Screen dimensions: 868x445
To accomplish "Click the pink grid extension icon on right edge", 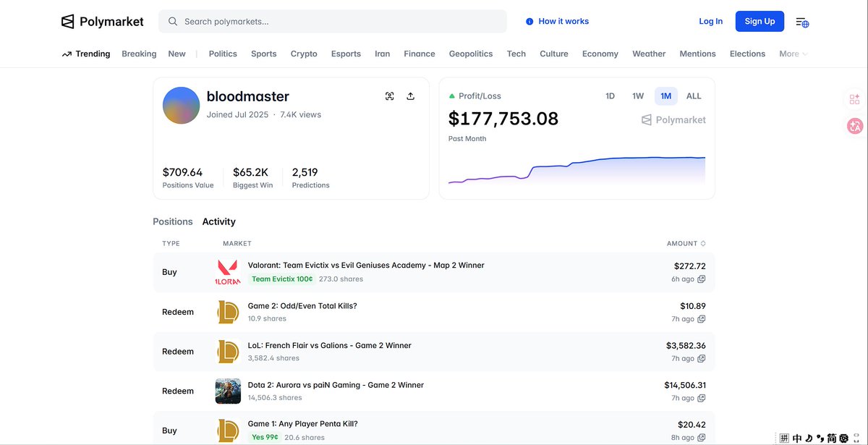I will (855, 99).
